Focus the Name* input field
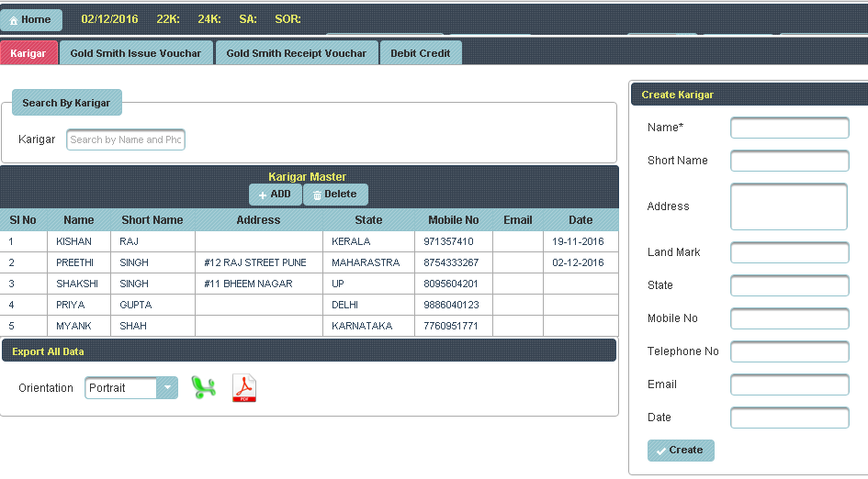This screenshot has width=868, height=479. pos(789,128)
